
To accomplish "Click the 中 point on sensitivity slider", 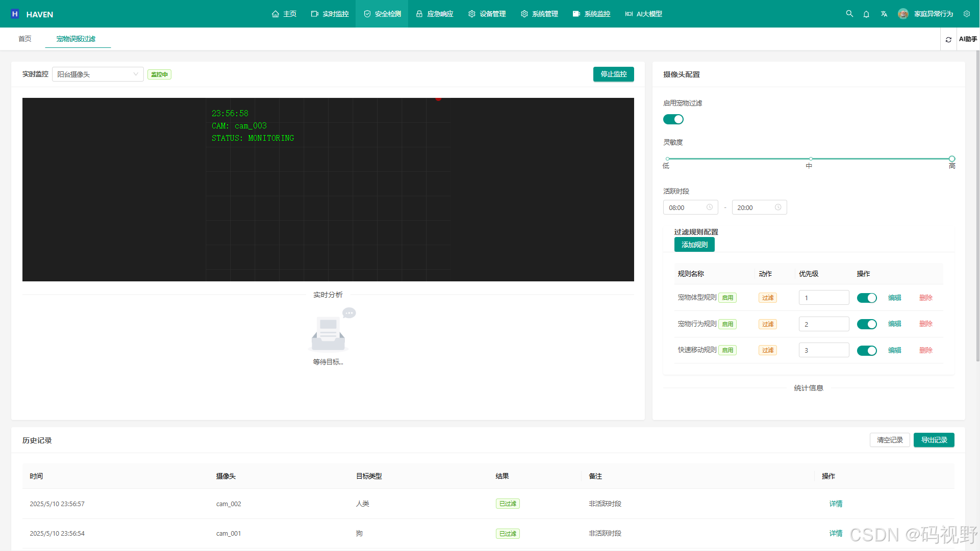I will pos(810,159).
